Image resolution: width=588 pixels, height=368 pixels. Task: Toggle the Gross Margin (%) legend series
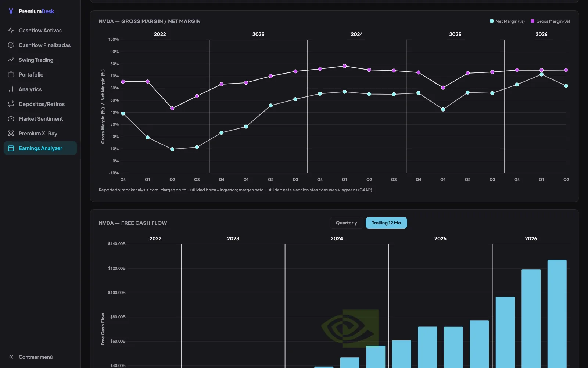[x=550, y=21]
